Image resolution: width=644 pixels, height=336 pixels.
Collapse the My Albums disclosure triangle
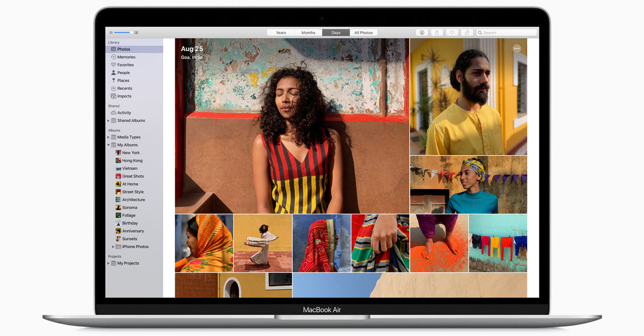point(108,145)
